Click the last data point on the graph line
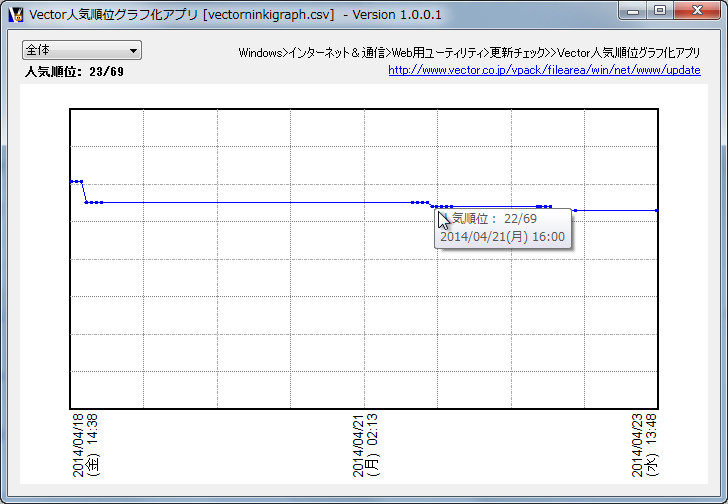This screenshot has width=728, height=504. 656,211
